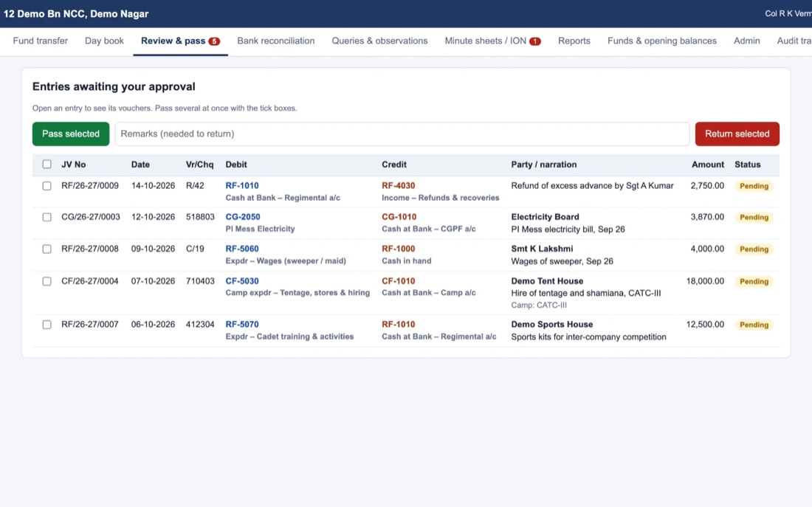Click amount 12,500.00
This screenshot has width=812, height=507.
pyautogui.click(x=705, y=324)
